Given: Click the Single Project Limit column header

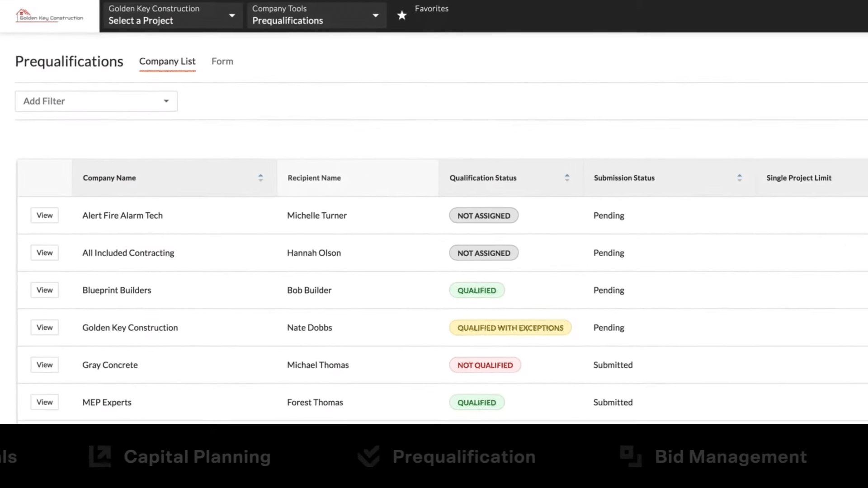Looking at the screenshot, I should click(x=799, y=178).
